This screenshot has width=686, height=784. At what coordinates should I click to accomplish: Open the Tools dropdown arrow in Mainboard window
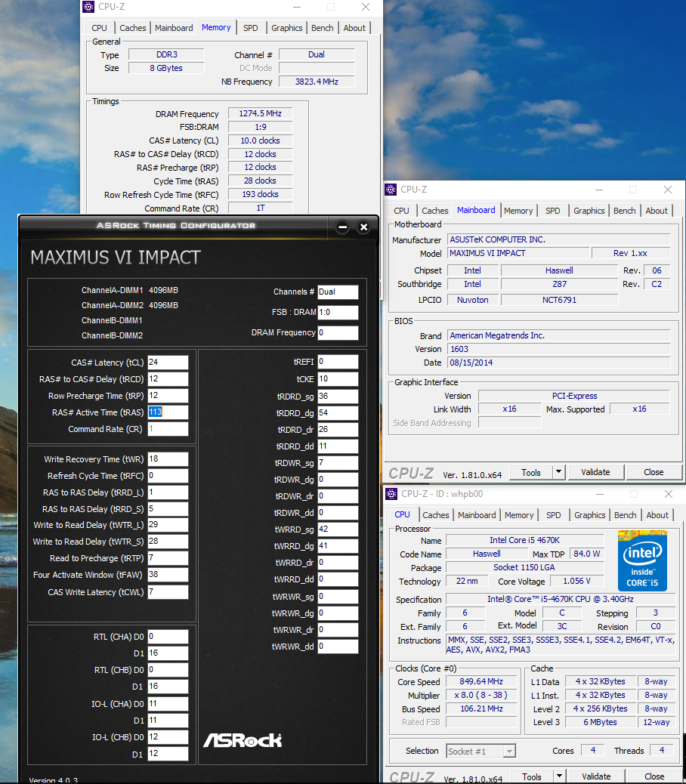[x=559, y=472]
